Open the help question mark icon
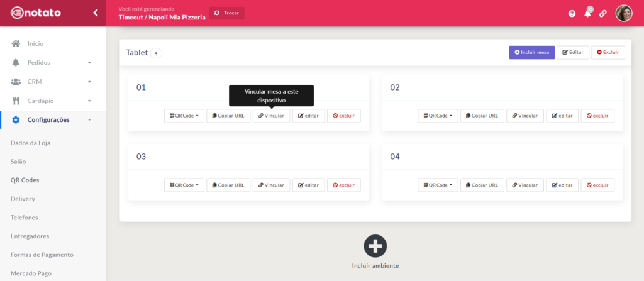 572,13
